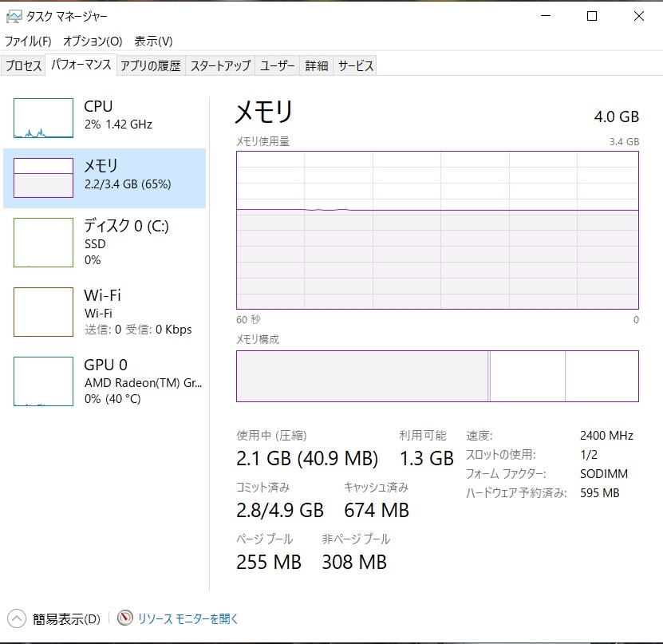Open the サービス tab

(355, 66)
